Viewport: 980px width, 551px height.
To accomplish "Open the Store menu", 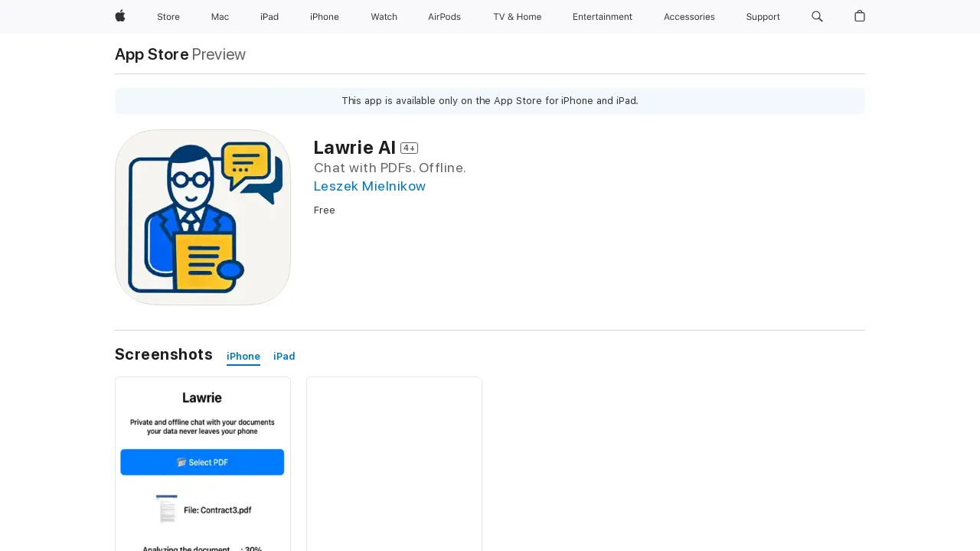I will (168, 17).
